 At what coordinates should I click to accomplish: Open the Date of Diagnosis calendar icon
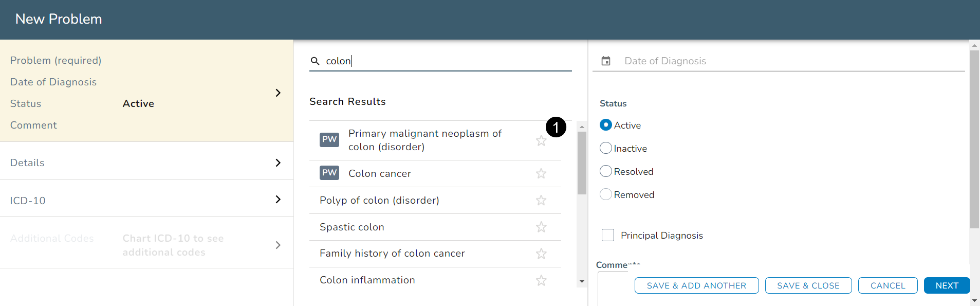tap(606, 61)
